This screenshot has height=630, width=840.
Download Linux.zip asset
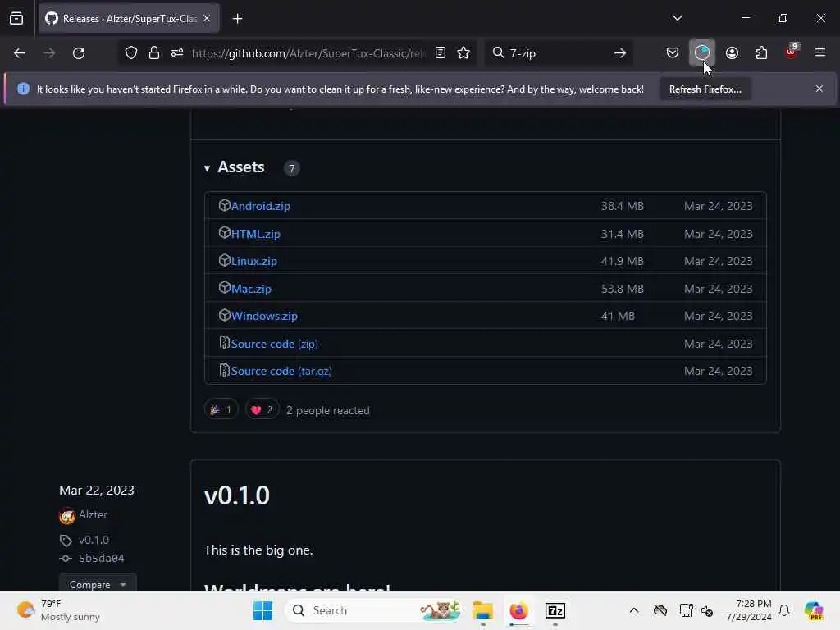click(254, 261)
